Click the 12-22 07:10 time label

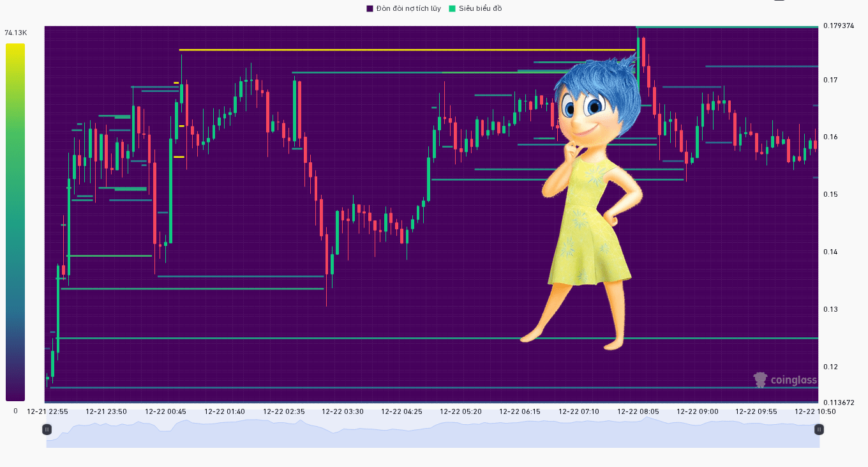(x=579, y=411)
